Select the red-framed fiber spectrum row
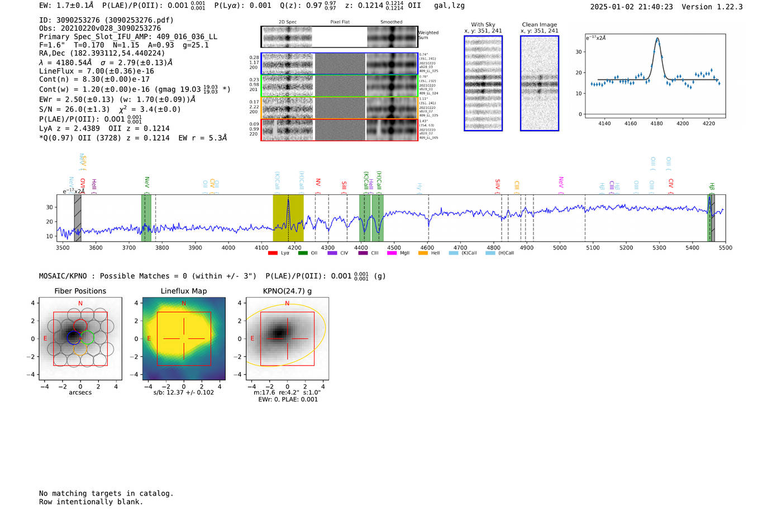 point(339,130)
